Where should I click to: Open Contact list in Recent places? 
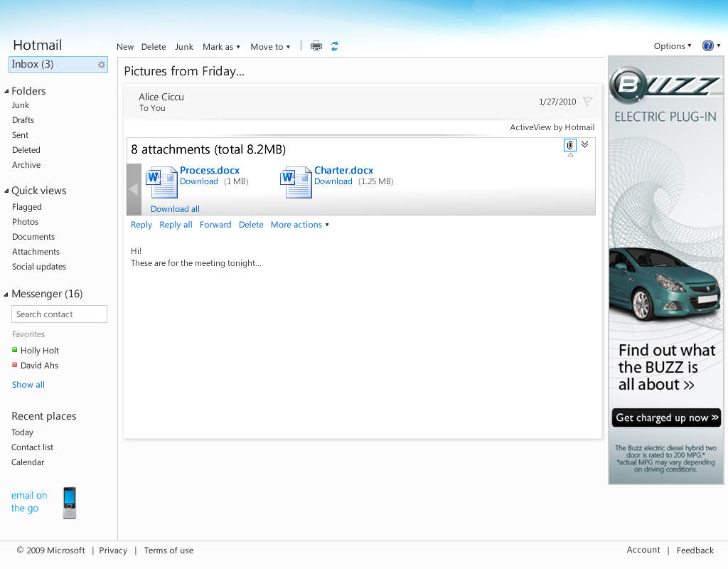pyautogui.click(x=32, y=447)
